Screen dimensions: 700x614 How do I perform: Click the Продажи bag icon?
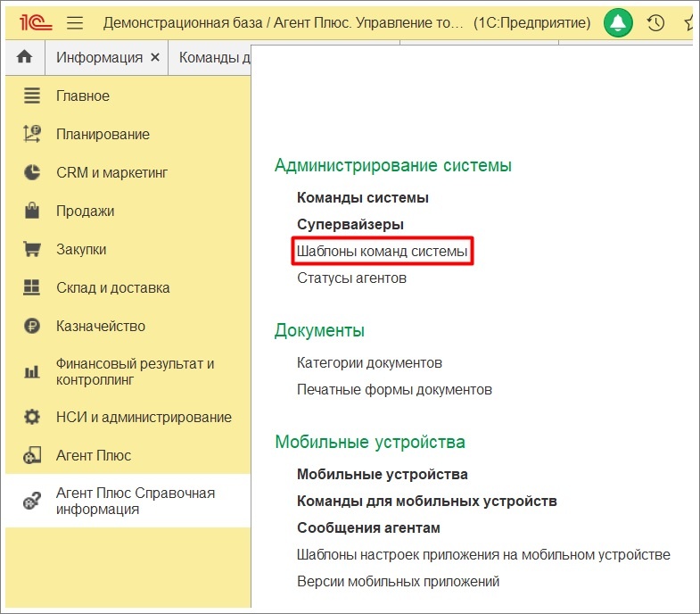click(32, 211)
